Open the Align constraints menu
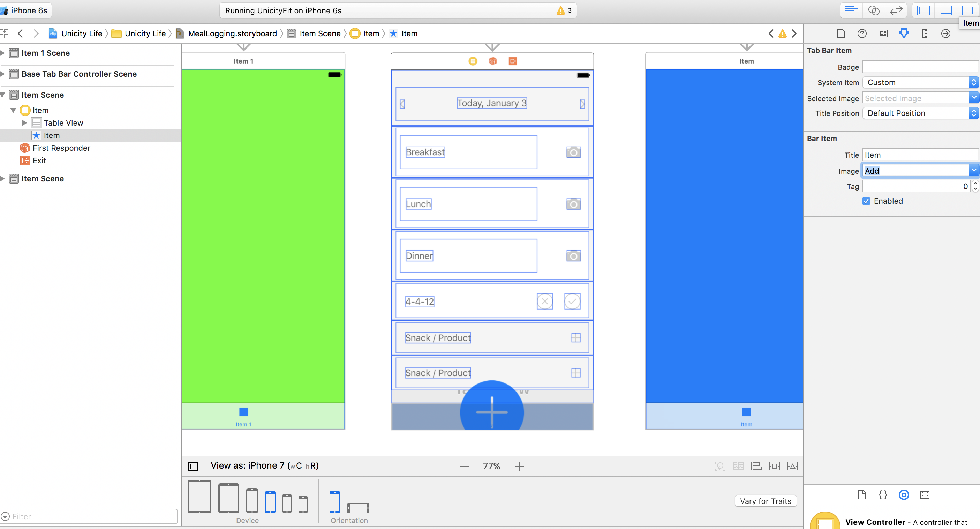Image resolution: width=980 pixels, height=529 pixels. tap(756, 466)
